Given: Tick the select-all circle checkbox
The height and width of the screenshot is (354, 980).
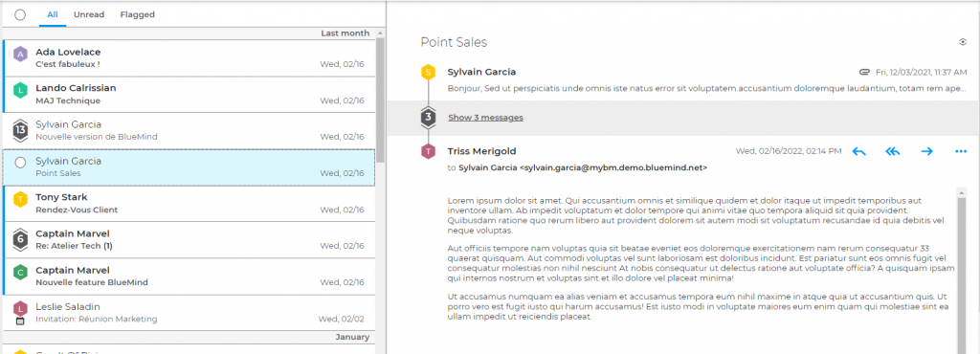Looking at the screenshot, I should [20, 15].
